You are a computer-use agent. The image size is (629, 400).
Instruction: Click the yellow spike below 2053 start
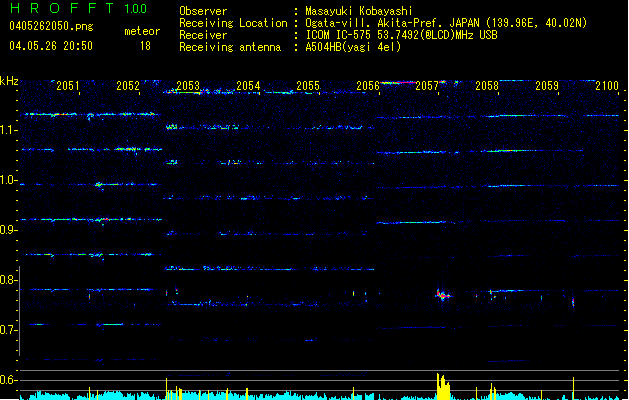coord(166,388)
